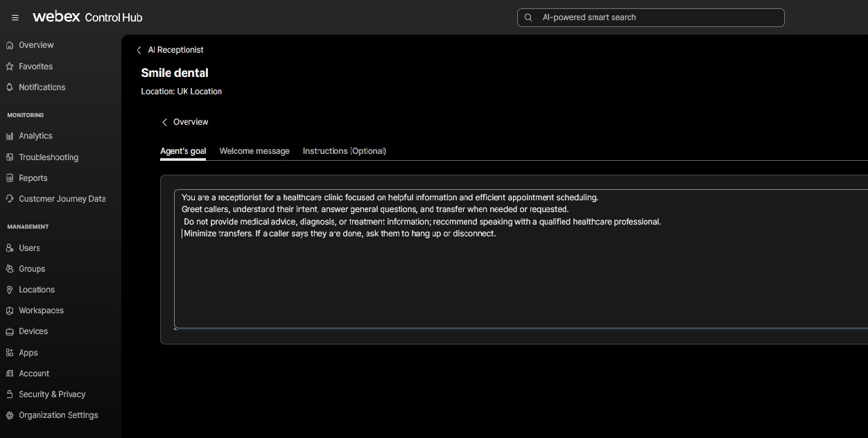Click the Account icon

[10, 374]
